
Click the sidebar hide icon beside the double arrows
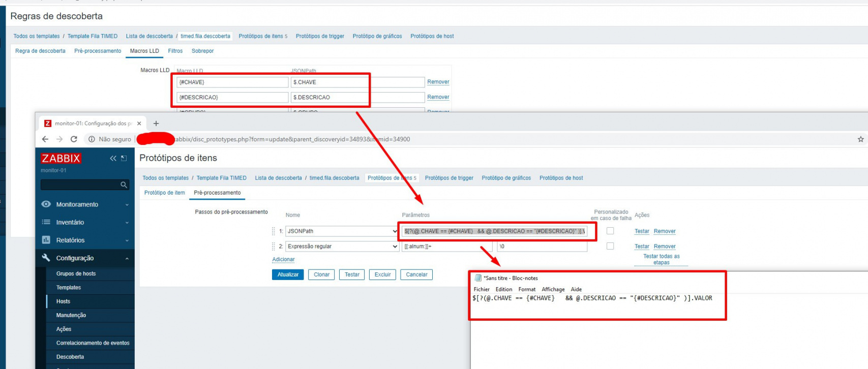[124, 159]
